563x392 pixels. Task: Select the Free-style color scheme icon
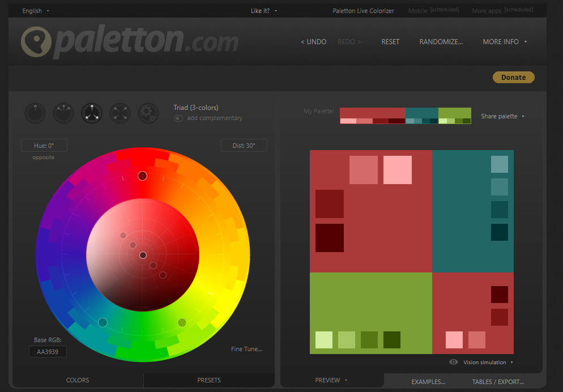[x=148, y=113]
